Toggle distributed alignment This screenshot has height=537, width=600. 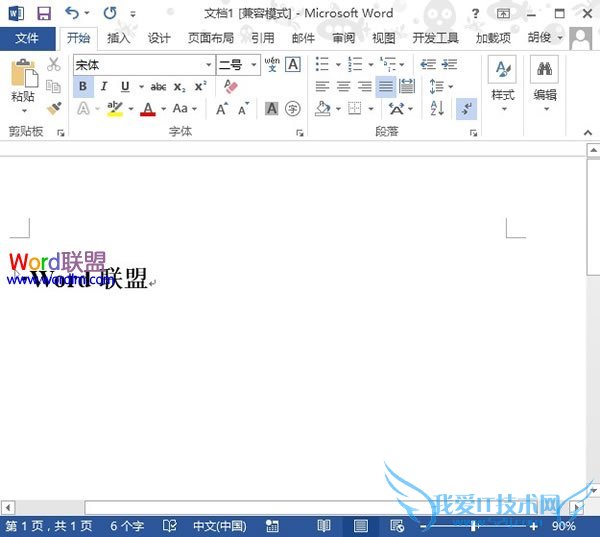[407, 87]
